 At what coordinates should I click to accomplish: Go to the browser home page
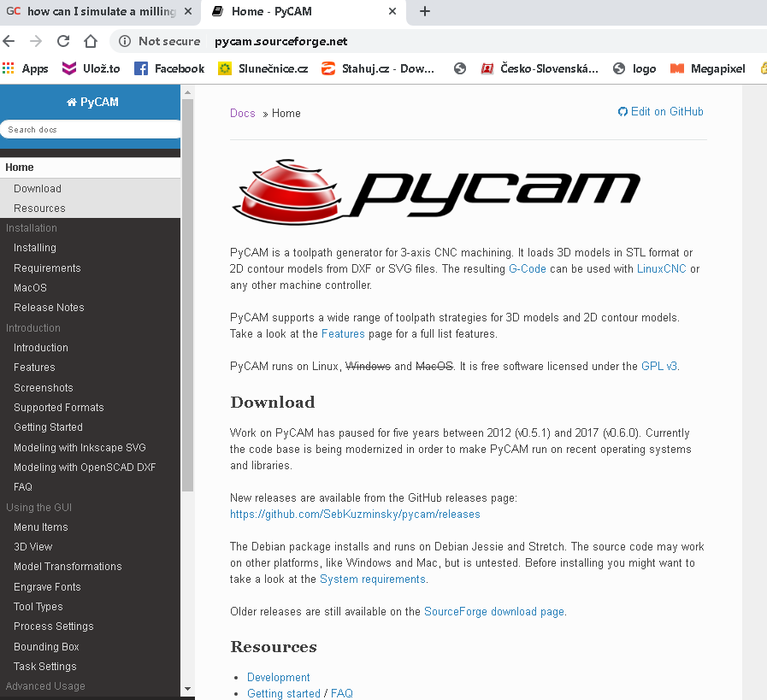point(91,41)
